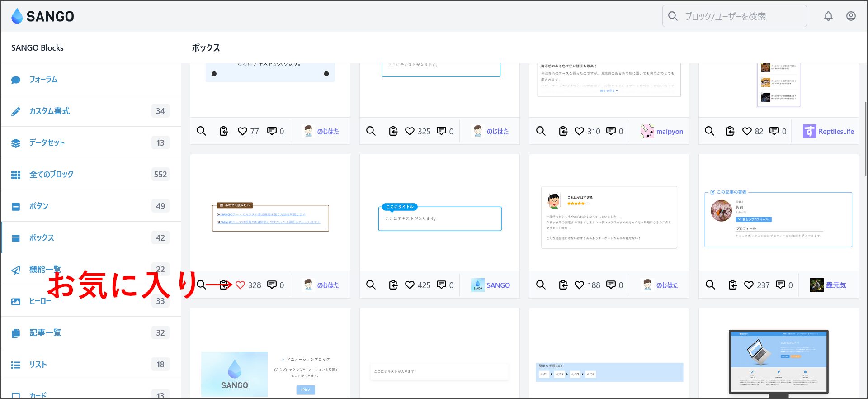Open リスト category
This screenshot has width=868, height=399.
click(x=90, y=364)
